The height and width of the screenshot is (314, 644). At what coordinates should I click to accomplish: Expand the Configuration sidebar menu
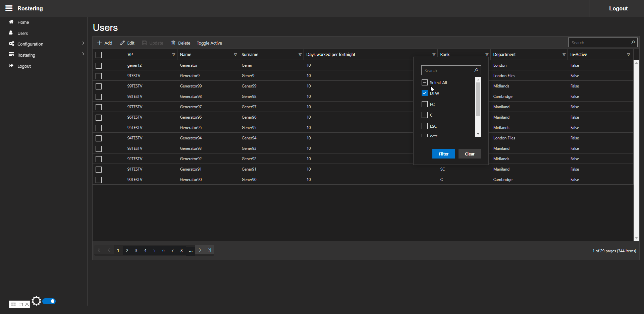coord(30,44)
